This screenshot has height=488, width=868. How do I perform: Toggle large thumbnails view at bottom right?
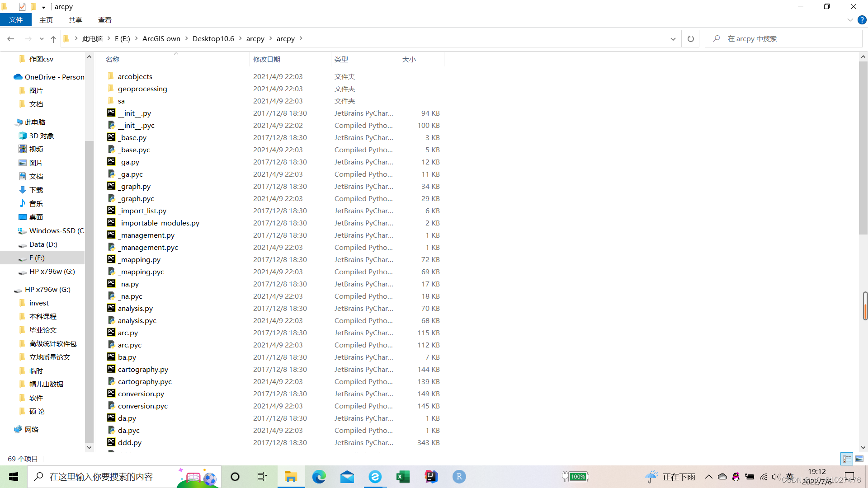[x=860, y=459]
